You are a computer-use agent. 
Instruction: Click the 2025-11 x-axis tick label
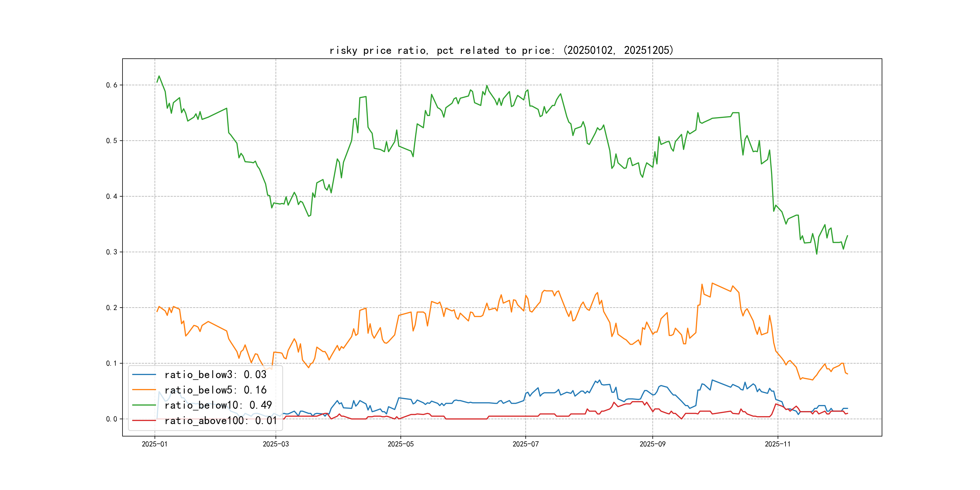[777, 444]
